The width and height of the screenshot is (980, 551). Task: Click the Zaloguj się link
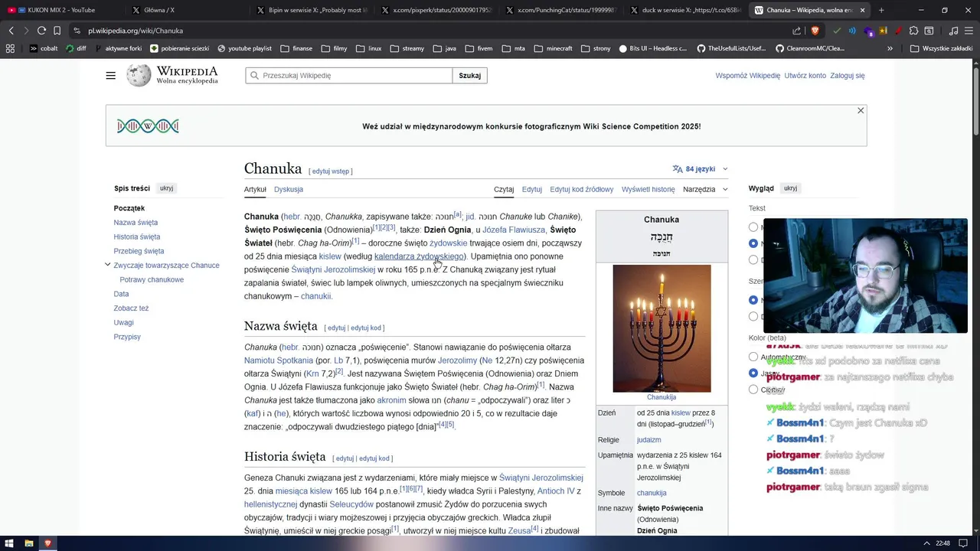click(848, 76)
